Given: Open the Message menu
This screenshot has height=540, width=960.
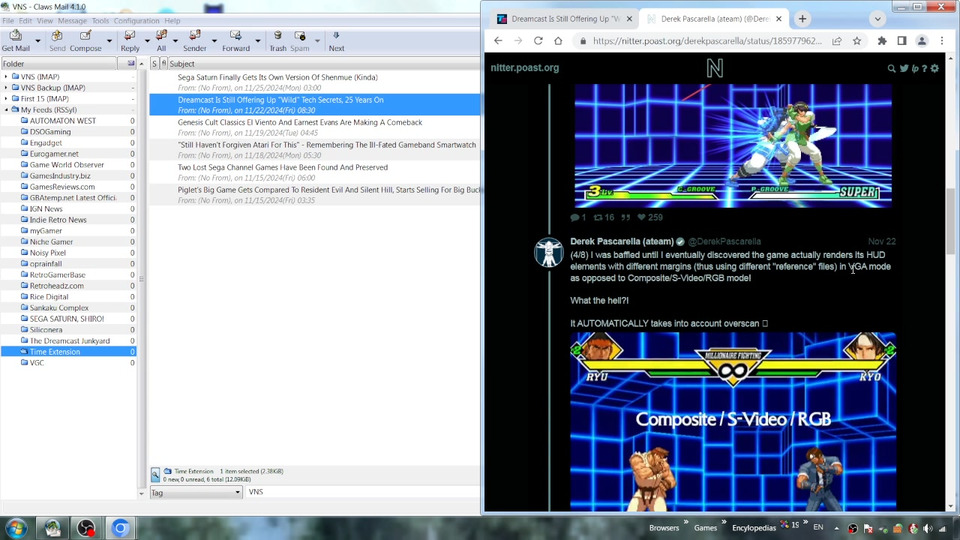Looking at the screenshot, I should click(72, 21).
